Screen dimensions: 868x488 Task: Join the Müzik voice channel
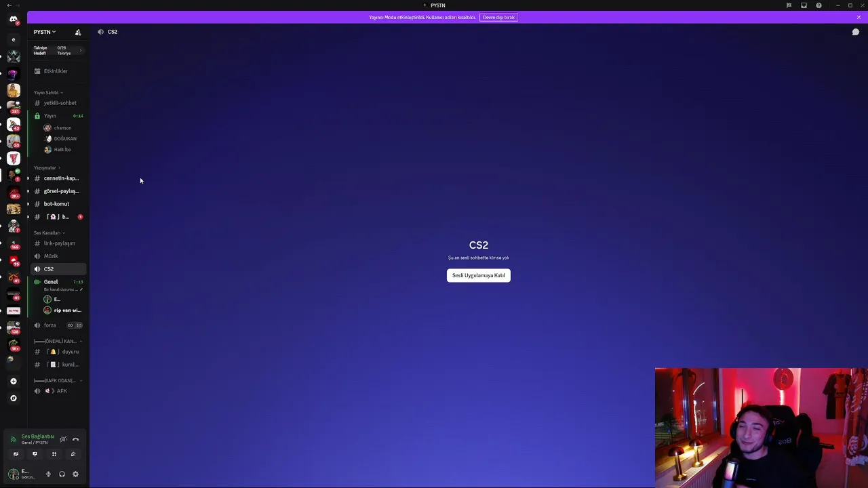point(58,256)
